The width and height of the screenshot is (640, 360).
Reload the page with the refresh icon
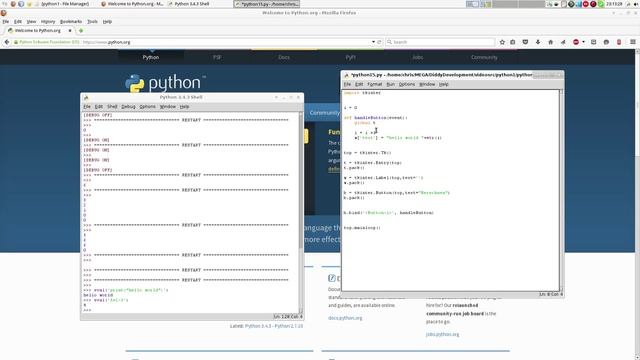tap(379, 42)
